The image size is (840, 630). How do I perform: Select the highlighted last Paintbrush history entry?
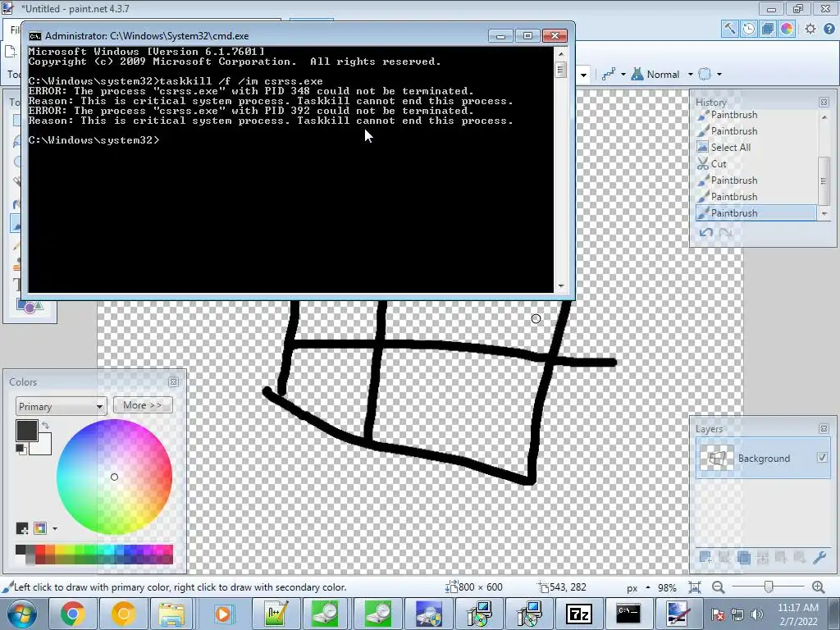(756, 212)
